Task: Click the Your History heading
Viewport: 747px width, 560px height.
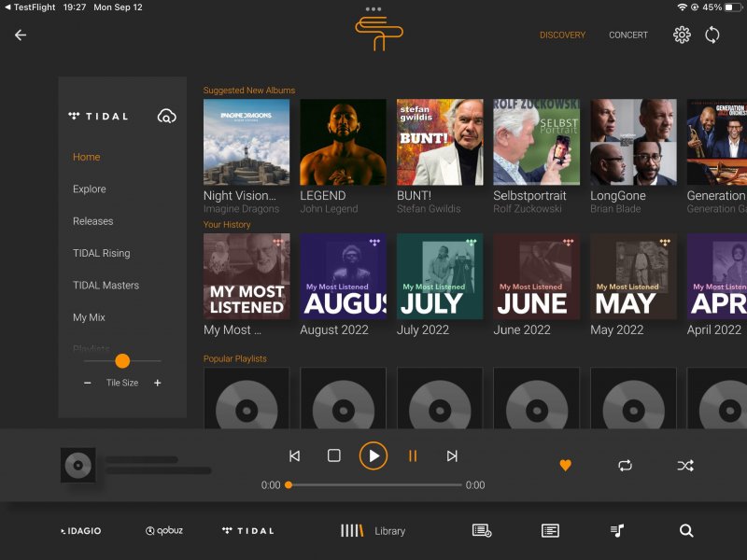Action: click(x=227, y=225)
